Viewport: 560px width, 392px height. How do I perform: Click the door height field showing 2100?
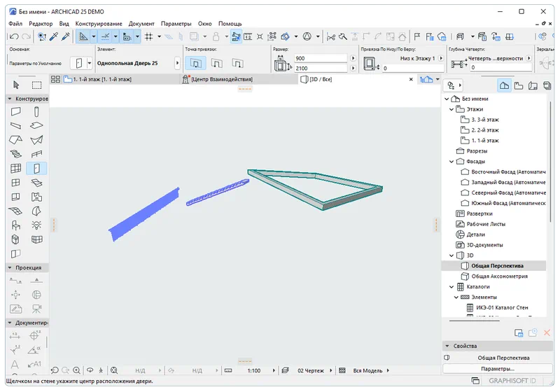pos(318,69)
